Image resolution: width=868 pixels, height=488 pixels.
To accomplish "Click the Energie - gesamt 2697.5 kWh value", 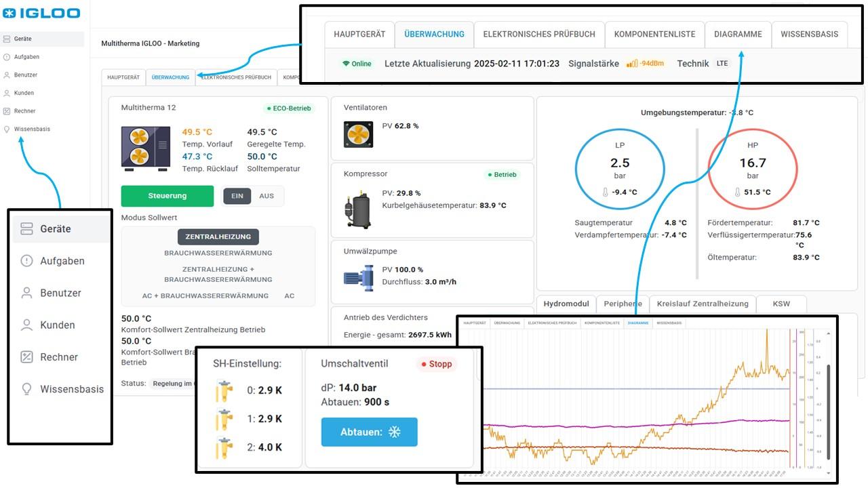I will pyautogui.click(x=430, y=335).
